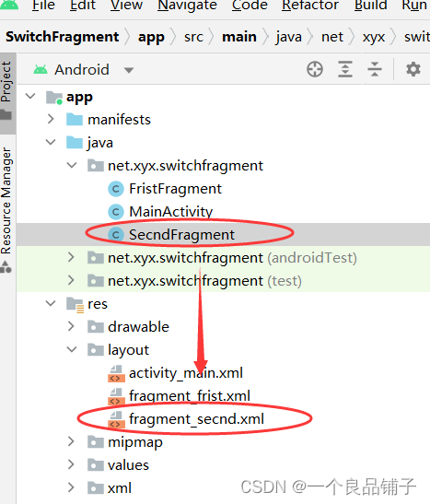Click the Collapse All icon
430x504 pixels.
point(375,69)
